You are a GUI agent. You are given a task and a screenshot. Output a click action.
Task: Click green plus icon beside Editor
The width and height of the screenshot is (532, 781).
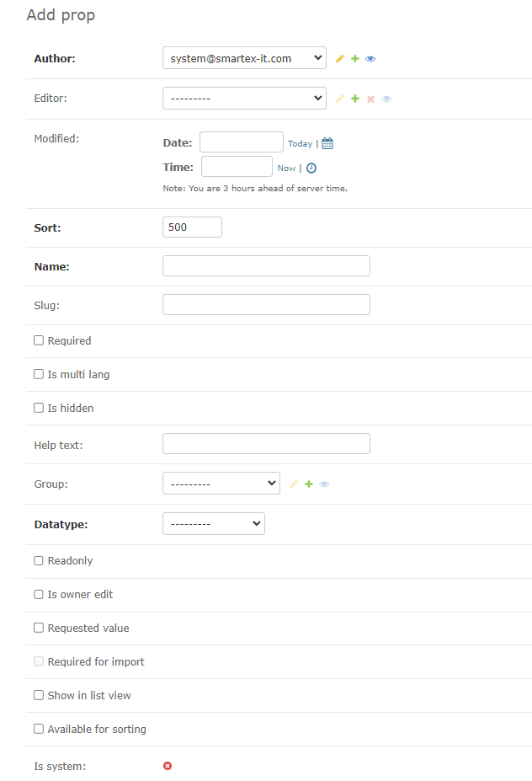point(355,99)
